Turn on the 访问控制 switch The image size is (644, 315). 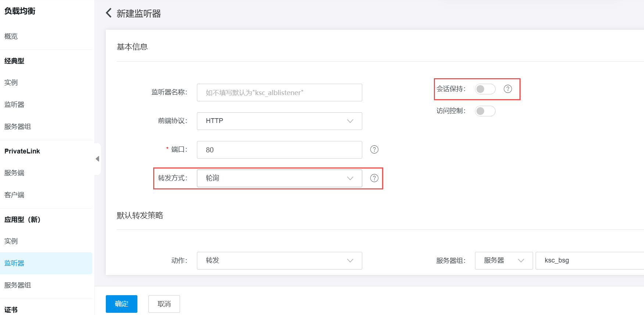[x=485, y=111]
